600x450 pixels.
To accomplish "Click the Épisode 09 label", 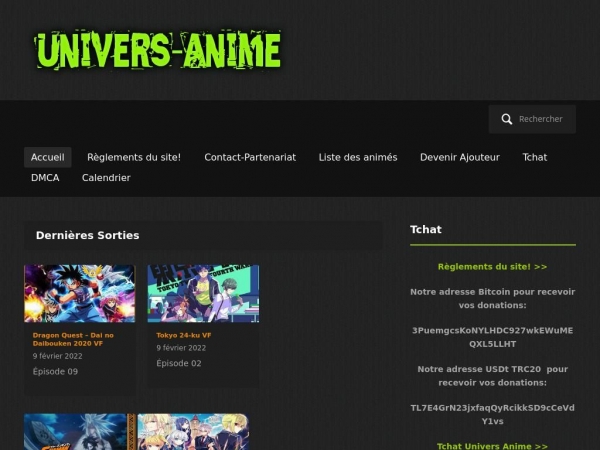I will pyautogui.click(x=55, y=372).
